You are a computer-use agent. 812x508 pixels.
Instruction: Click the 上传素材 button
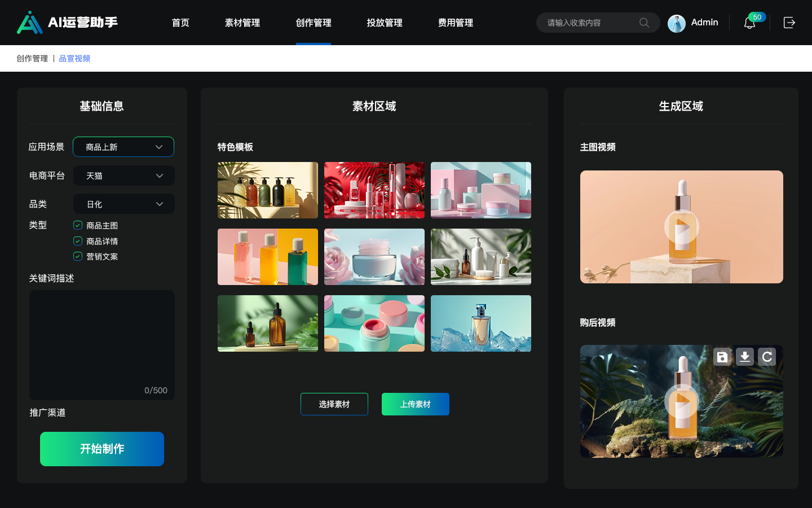pyautogui.click(x=416, y=404)
